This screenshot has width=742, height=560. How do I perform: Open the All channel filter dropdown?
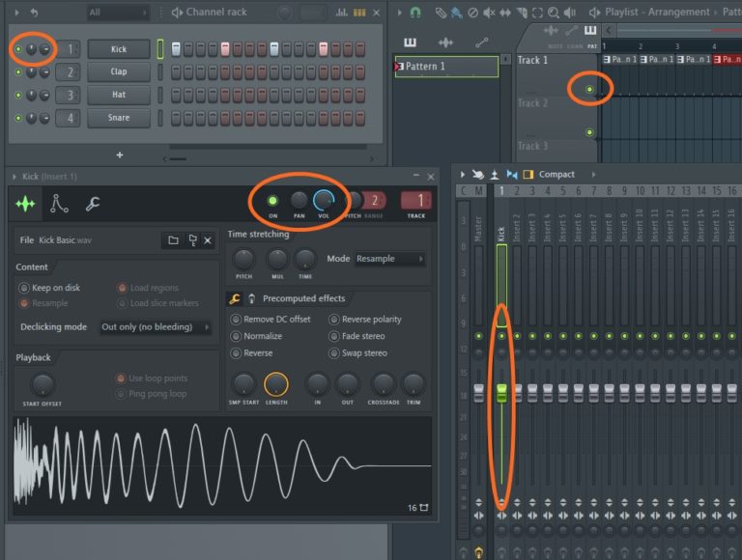point(118,13)
